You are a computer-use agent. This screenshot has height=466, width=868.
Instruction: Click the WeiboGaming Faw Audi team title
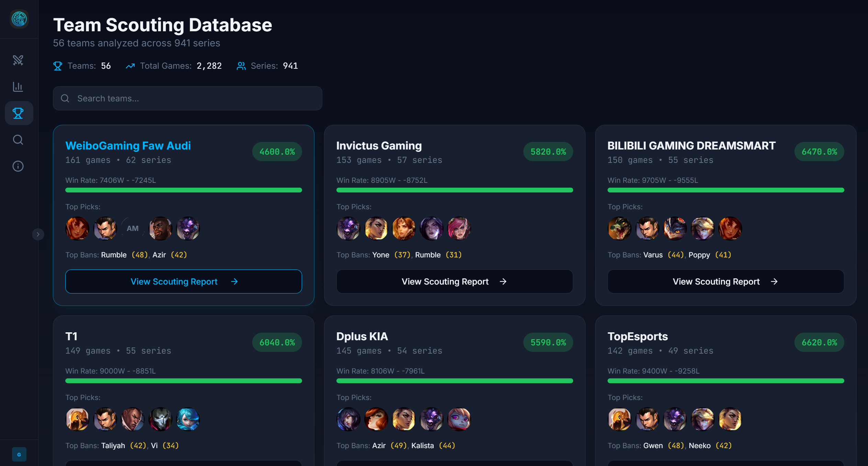(x=128, y=146)
